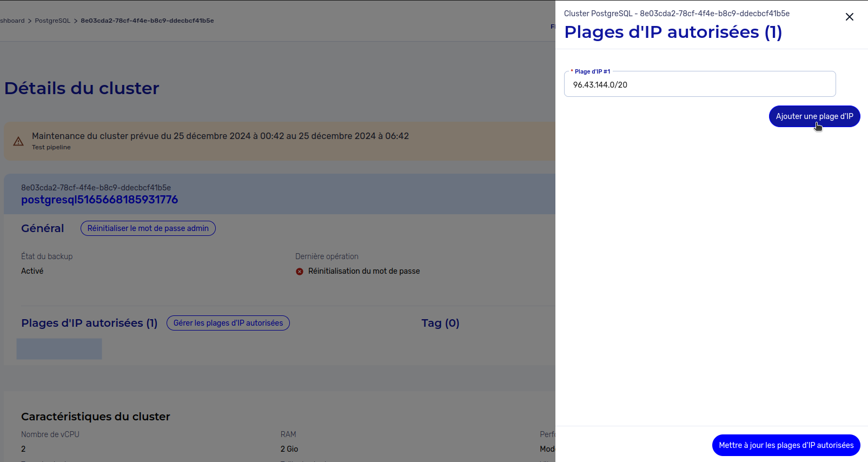This screenshot has height=462, width=868.
Task: Click Gérer les plages d'IP autorisées button
Action: [x=228, y=323]
